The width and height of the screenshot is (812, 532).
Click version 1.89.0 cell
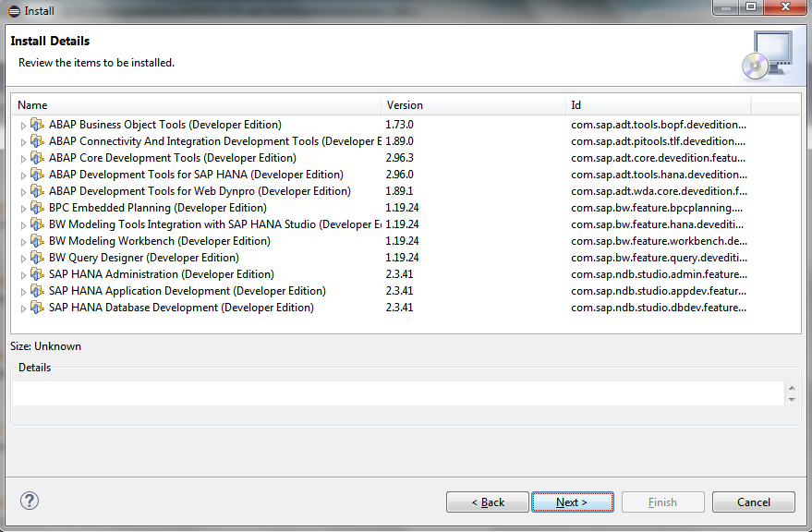[x=399, y=141]
